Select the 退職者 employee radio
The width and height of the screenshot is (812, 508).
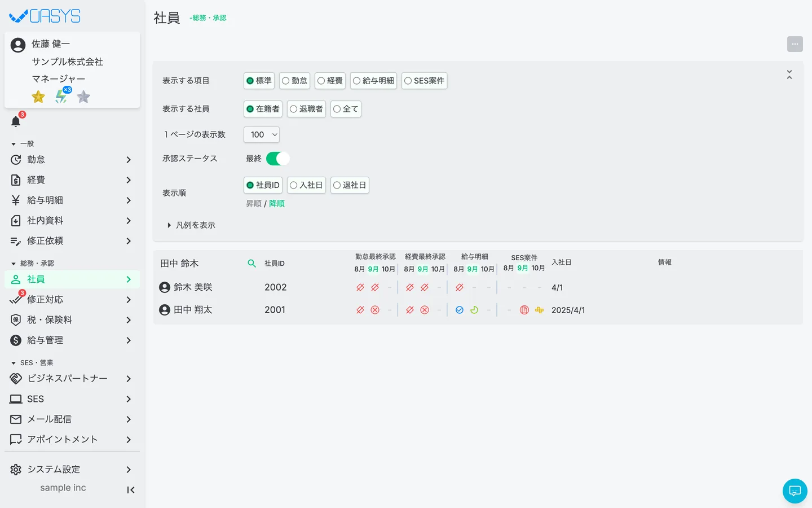point(306,109)
